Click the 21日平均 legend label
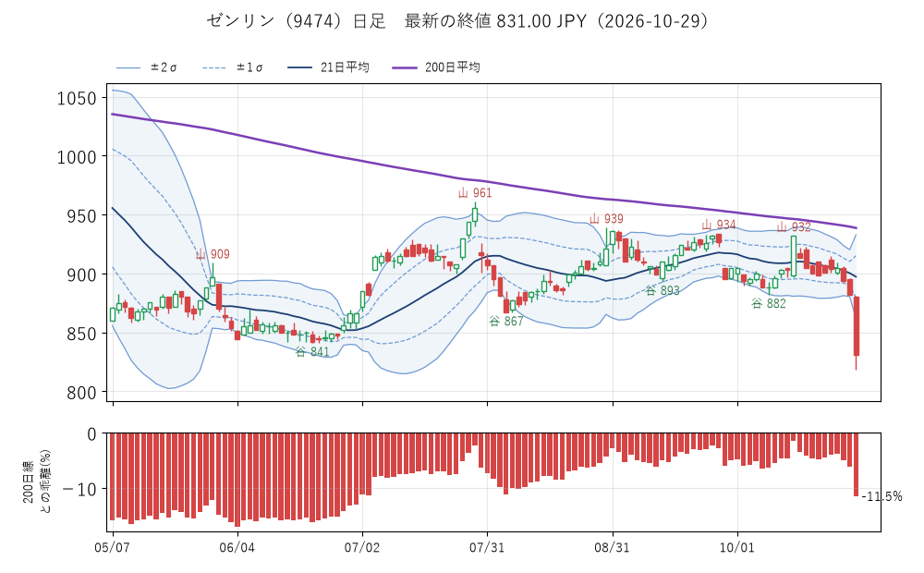This screenshot has width=924, height=573. 345,67
